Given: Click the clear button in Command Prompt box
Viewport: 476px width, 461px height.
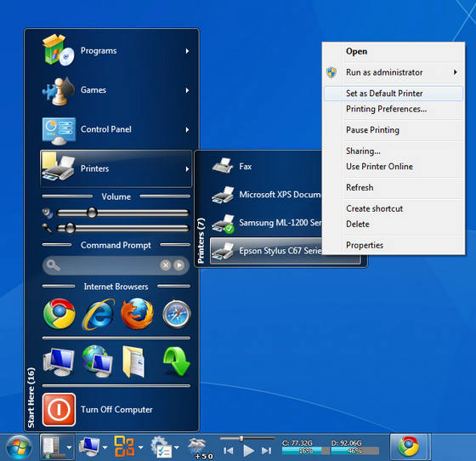Looking at the screenshot, I should pyautogui.click(x=166, y=265).
